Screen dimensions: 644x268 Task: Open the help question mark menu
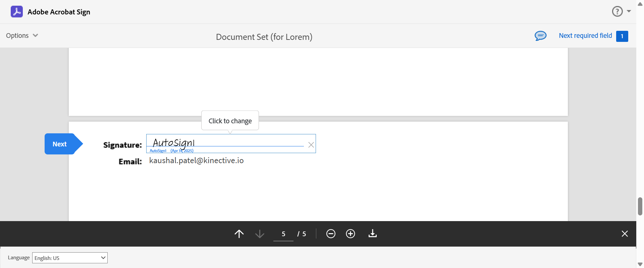pyautogui.click(x=617, y=11)
